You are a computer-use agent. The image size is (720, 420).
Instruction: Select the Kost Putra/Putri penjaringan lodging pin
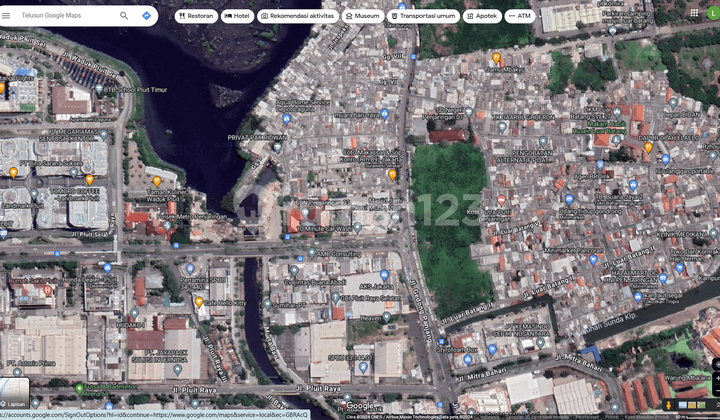[501, 200]
